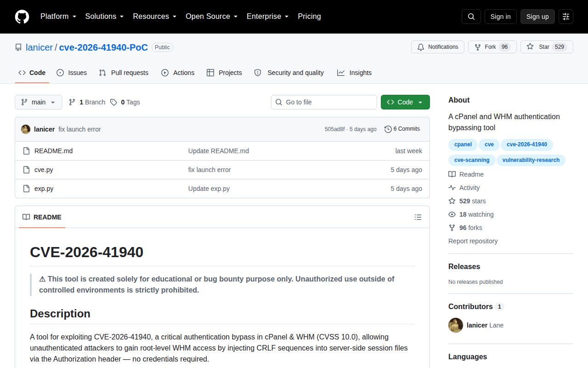Open the GitHub logo home link
The image size is (588, 368).
[x=22, y=17]
